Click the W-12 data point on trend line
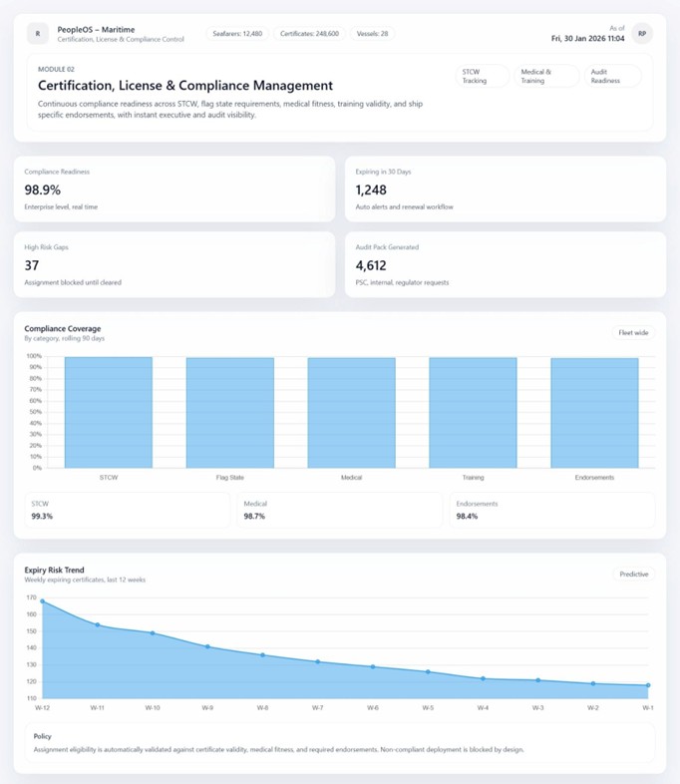This screenshot has width=680, height=784. 42,601
